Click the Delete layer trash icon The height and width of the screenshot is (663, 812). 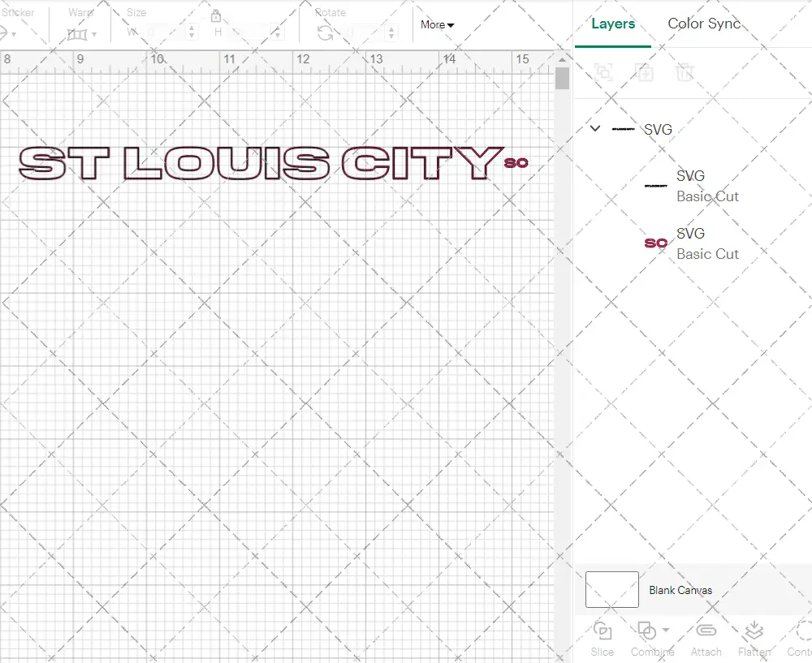coord(685,72)
